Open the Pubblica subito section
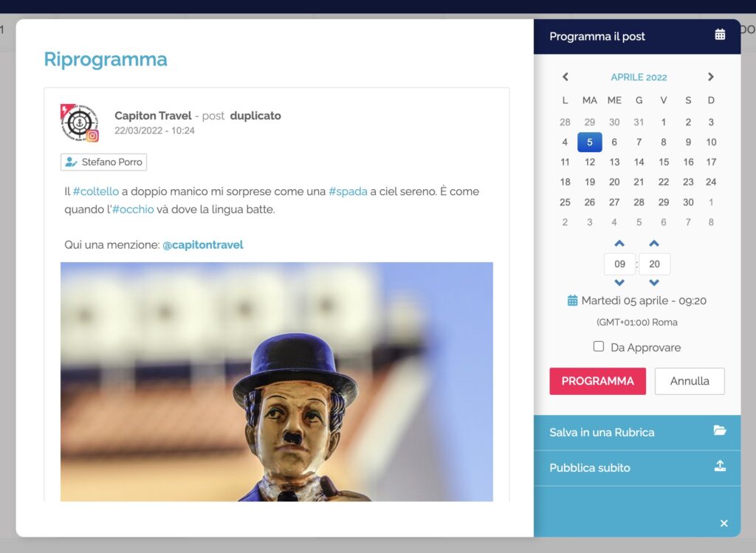Screen dimensions: 756x553 (x=590, y=468)
